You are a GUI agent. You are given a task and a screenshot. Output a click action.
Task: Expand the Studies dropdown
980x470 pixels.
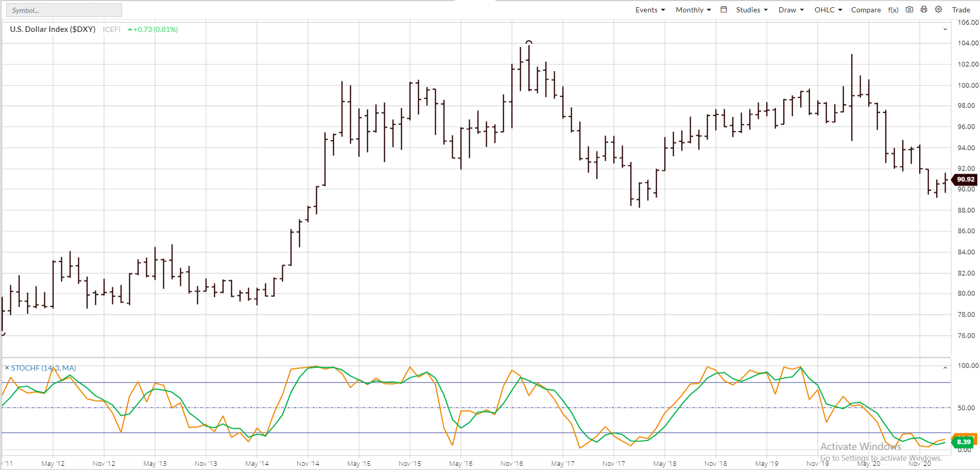pyautogui.click(x=752, y=10)
